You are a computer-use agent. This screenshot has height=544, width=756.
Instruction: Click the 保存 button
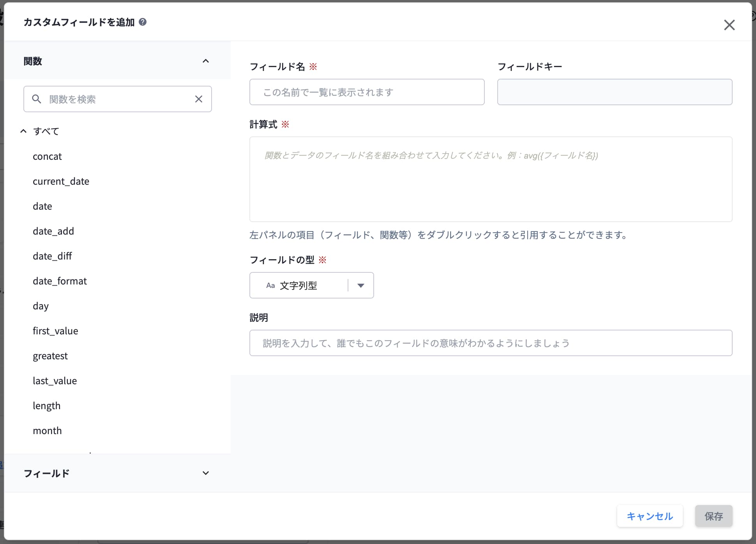pyautogui.click(x=714, y=516)
